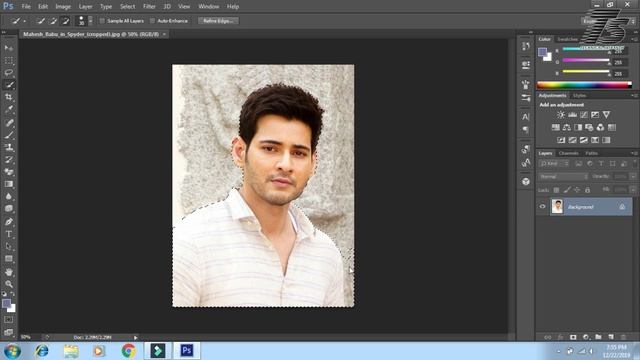Open the Image menu
The image size is (640, 360).
pos(63,7)
